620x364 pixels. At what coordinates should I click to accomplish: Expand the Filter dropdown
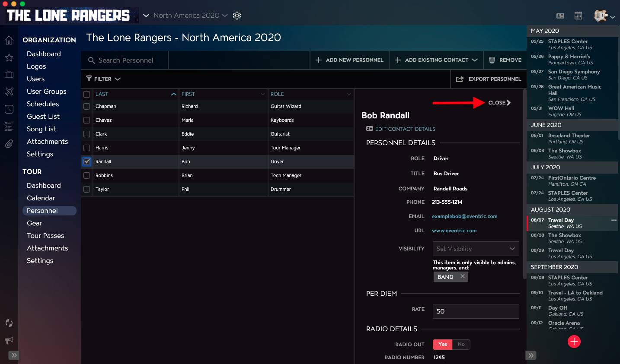(103, 79)
